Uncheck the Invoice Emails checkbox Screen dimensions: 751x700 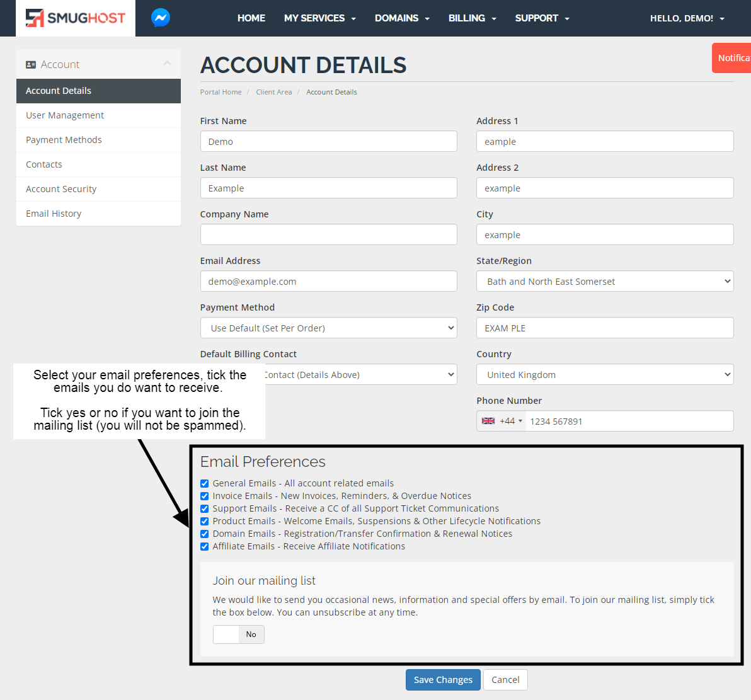pyautogui.click(x=204, y=496)
